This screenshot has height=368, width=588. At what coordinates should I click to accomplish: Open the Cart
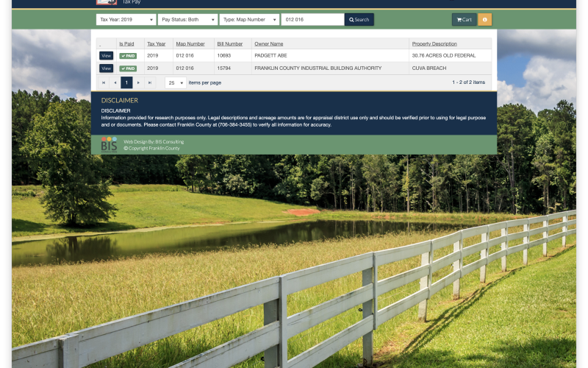point(465,20)
